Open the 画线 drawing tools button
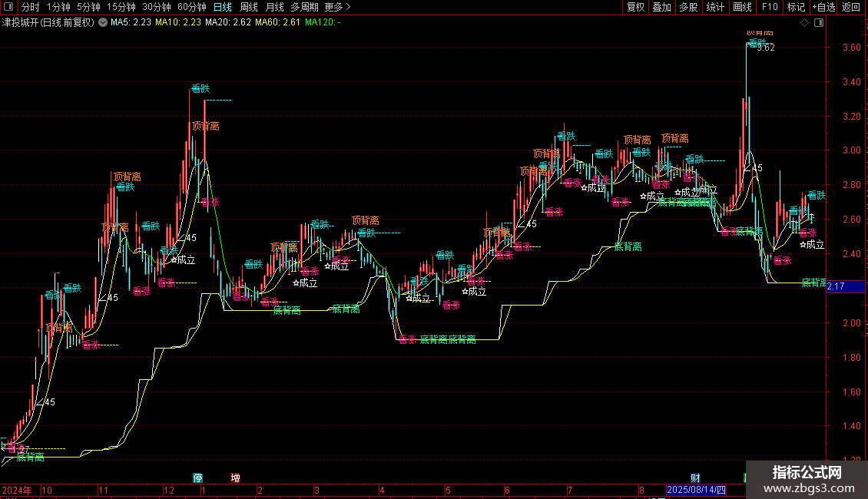 742,7
